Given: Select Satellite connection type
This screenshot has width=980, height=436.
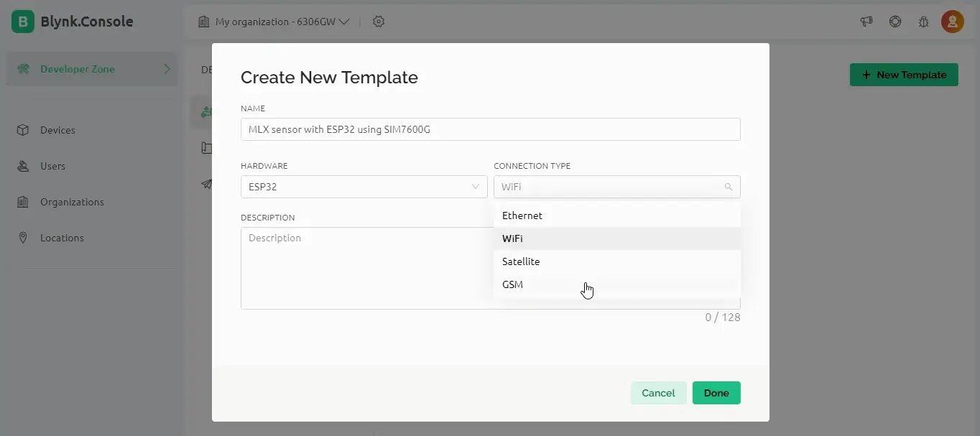Looking at the screenshot, I should tap(616, 261).
